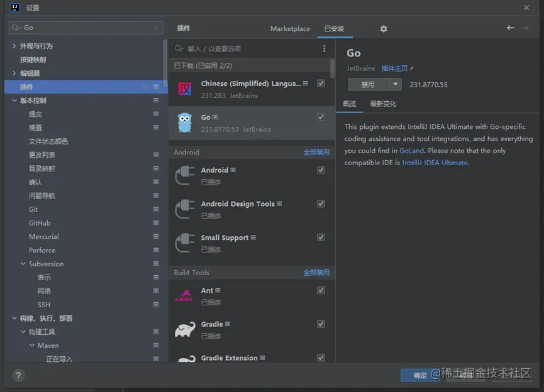
Task: Click the project-level icon beside GitHub
Action: tap(156, 223)
